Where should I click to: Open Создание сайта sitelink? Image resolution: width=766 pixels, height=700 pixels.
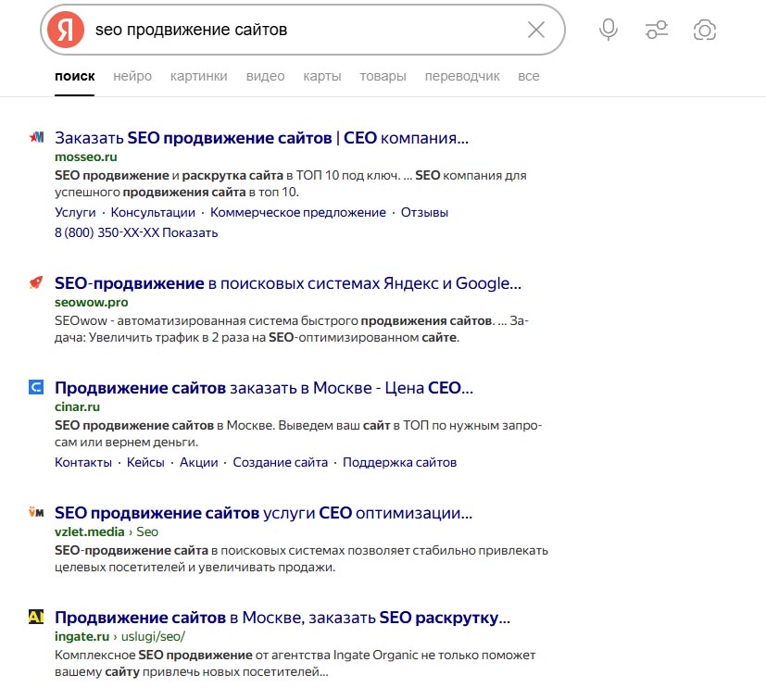click(281, 462)
